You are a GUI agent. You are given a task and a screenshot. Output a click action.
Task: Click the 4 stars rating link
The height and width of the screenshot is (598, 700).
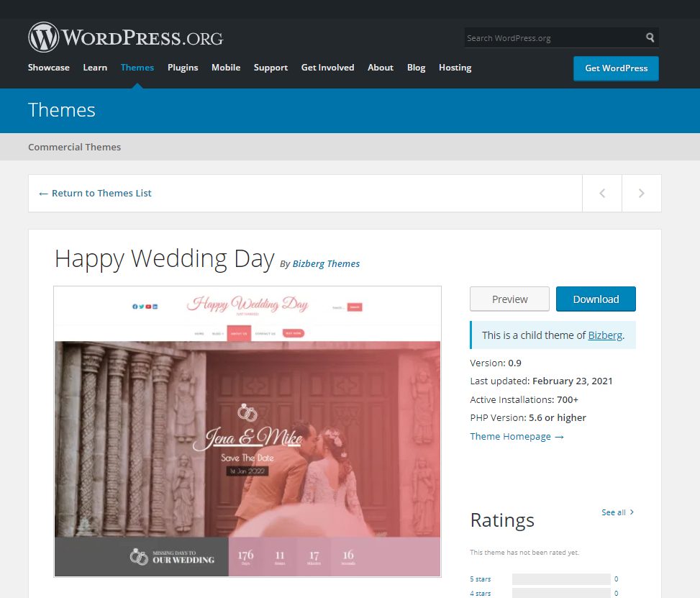(480, 594)
